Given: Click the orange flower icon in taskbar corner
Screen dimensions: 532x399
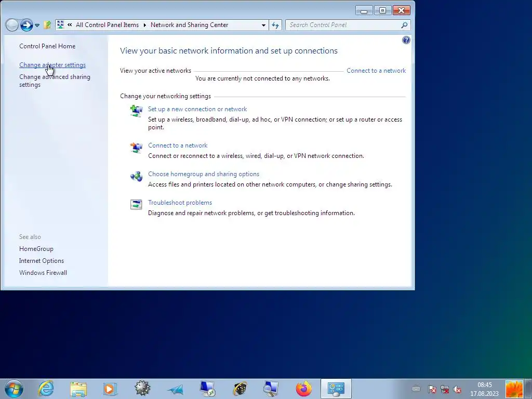Looking at the screenshot, I should (514, 389).
